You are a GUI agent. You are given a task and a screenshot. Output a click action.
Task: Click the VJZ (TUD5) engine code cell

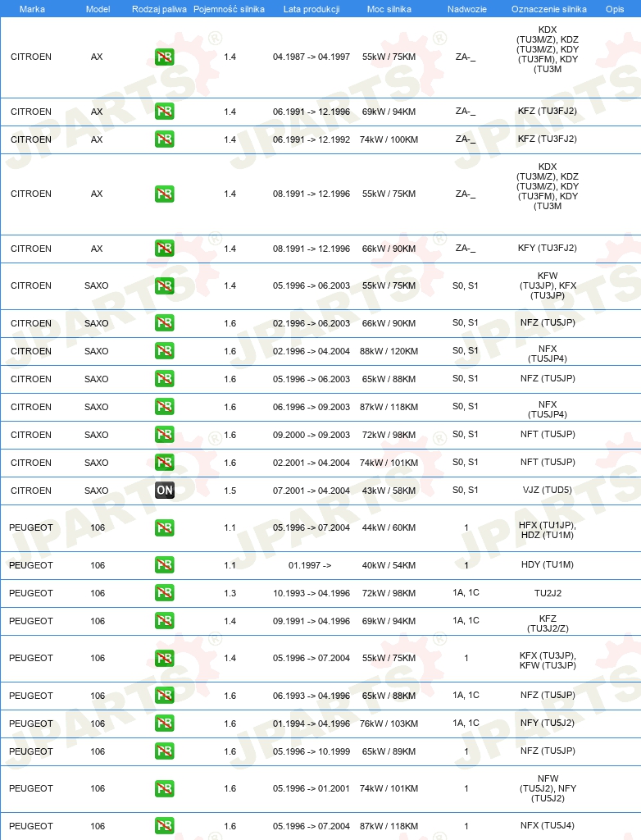tap(548, 490)
